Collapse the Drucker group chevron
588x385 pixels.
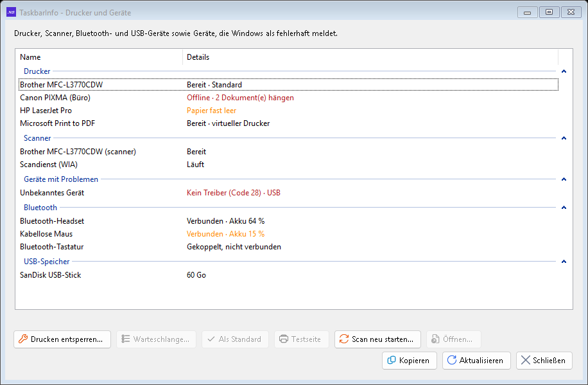(x=564, y=71)
